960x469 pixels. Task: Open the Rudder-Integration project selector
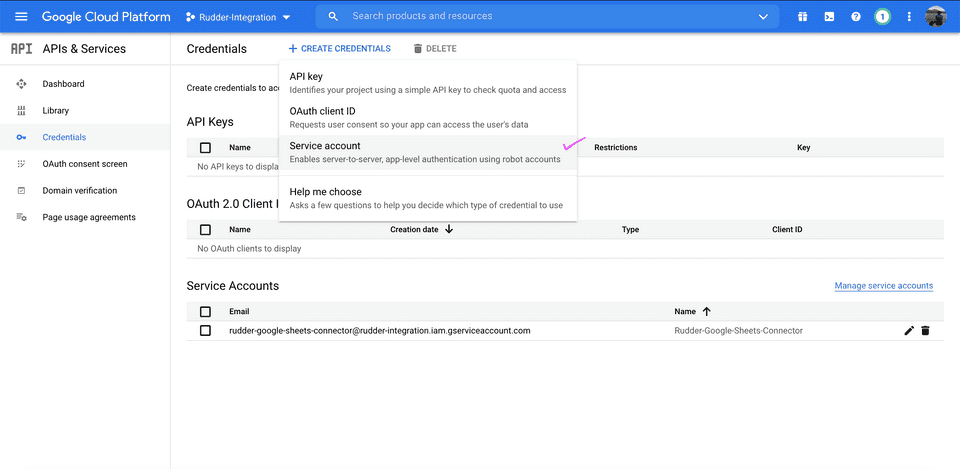click(238, 17)
